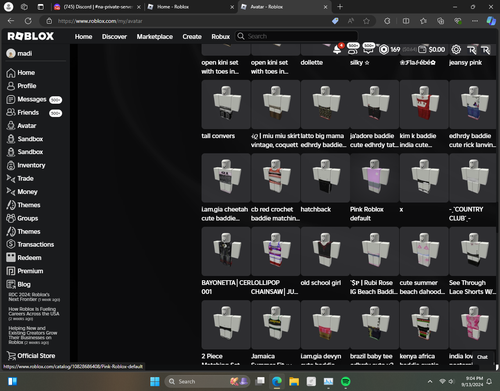The height and width of the screenshot is (391, 500).
Task: Click the Roblox search field
Action: point(296,36)
